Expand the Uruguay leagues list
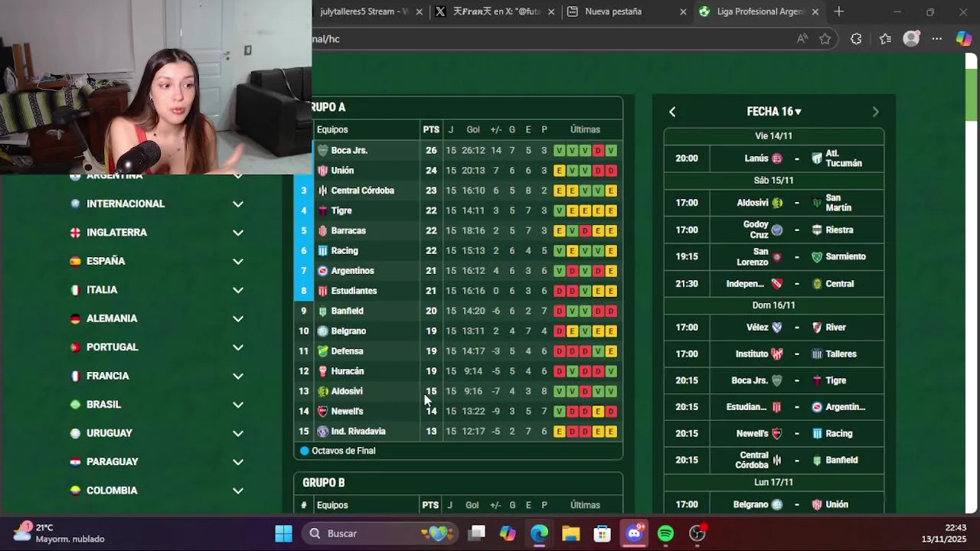This screenshot has width=980, height=551. coord(238,433)
